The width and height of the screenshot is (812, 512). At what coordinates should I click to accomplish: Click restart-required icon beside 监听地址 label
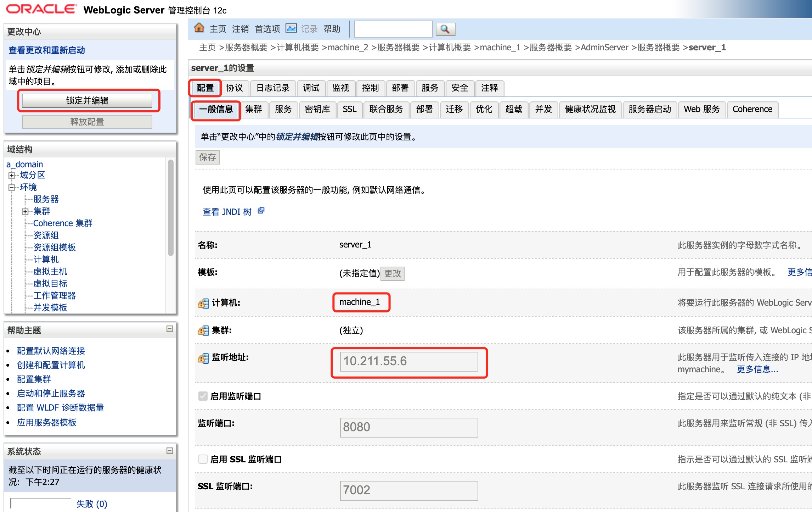(203, 358)
